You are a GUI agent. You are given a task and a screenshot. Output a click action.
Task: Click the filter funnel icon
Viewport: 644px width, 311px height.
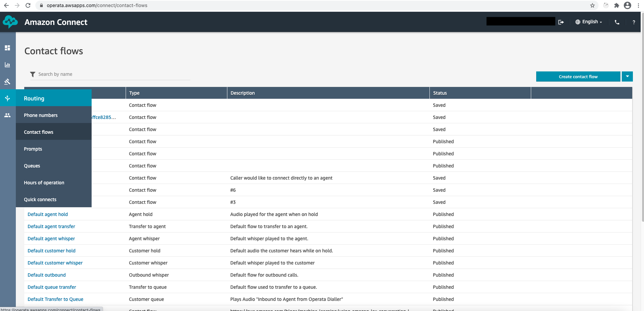(33, 74)
